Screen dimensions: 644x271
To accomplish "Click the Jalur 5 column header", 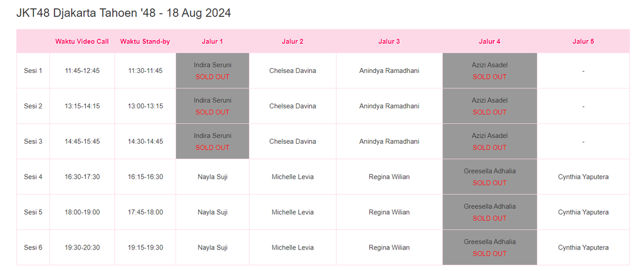I will [x=583, y=41].
